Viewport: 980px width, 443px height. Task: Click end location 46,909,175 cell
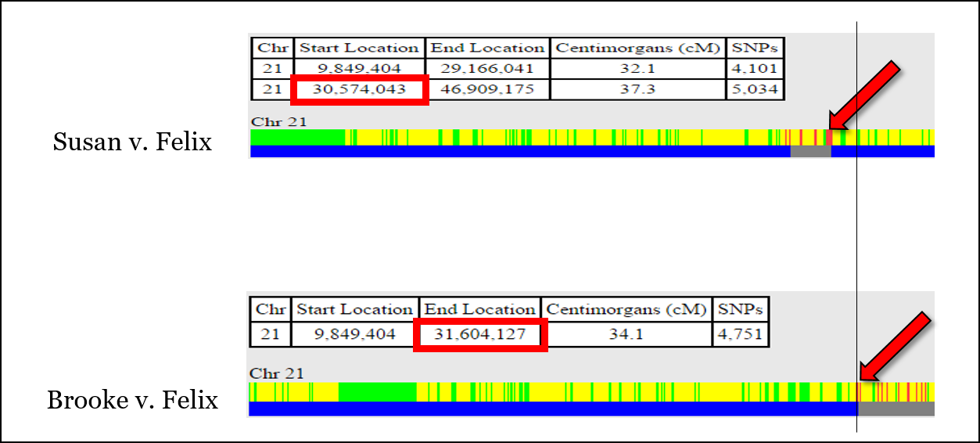tap(487, 89)
